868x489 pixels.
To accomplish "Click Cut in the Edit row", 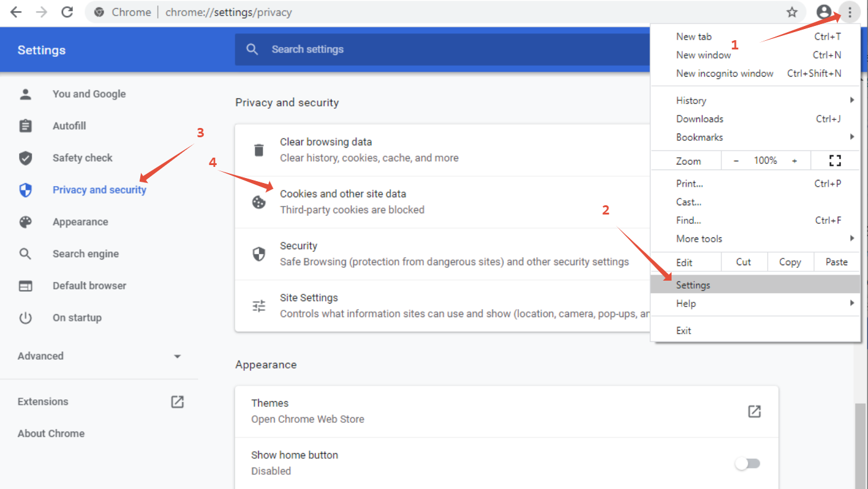I will pos(744,262).
